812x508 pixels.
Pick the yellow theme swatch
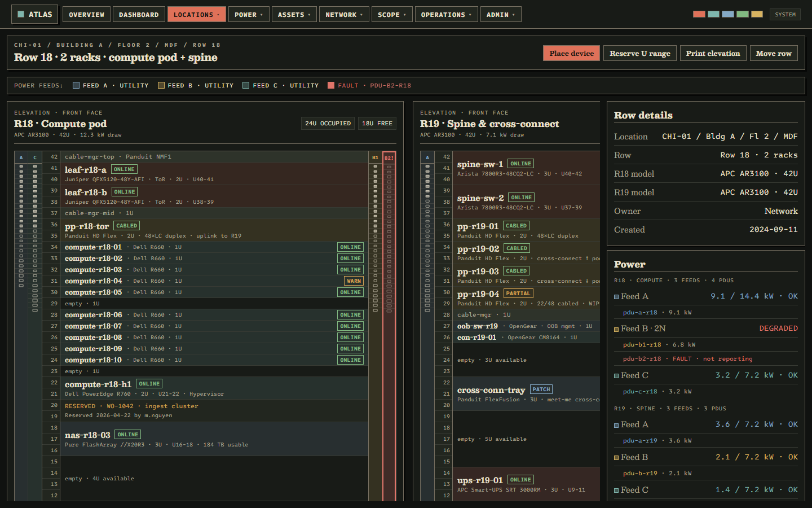pos(757,14)
